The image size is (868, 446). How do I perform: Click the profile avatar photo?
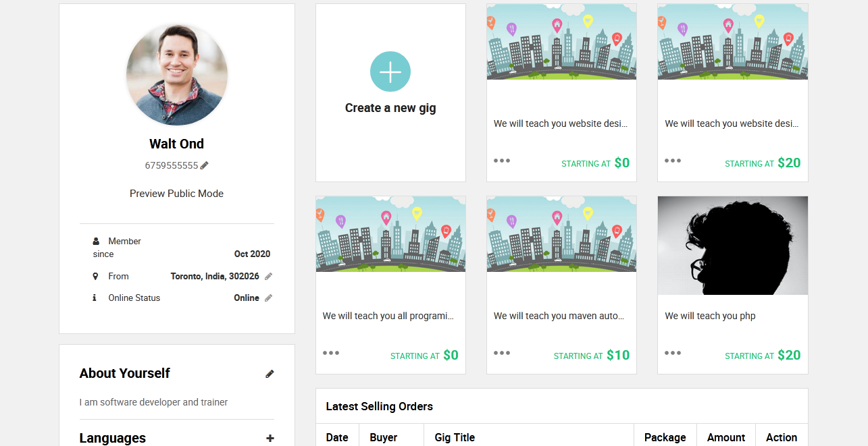click(177, 74)
